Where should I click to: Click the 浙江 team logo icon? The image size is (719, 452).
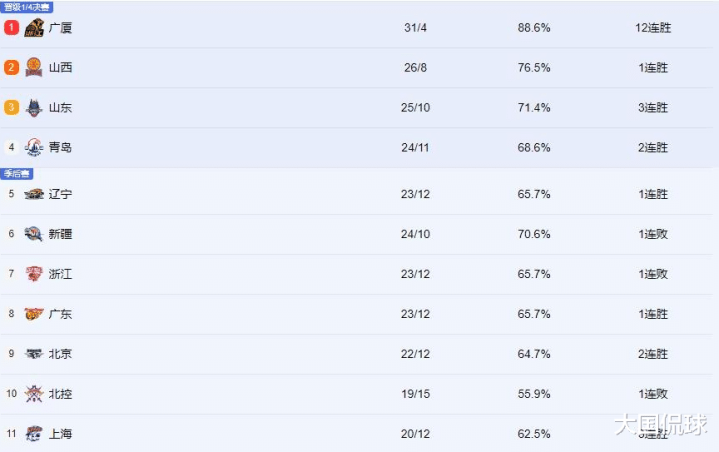[35, 274]
